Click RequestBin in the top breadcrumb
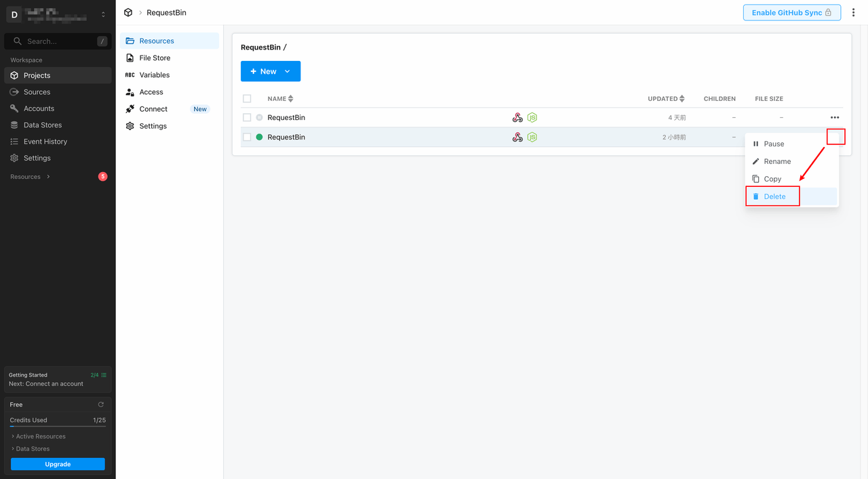868x479 pixels. point(166,12)
